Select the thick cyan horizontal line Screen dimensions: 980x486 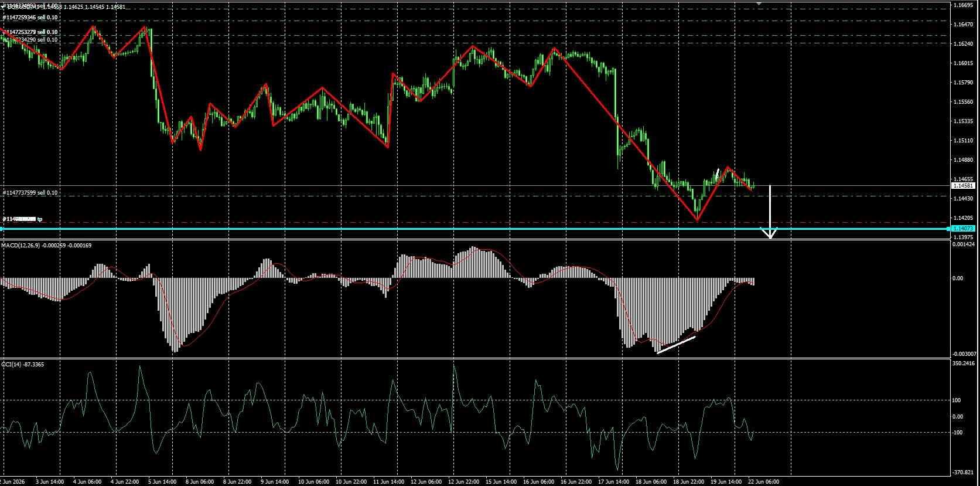click(x=474, y=229)
